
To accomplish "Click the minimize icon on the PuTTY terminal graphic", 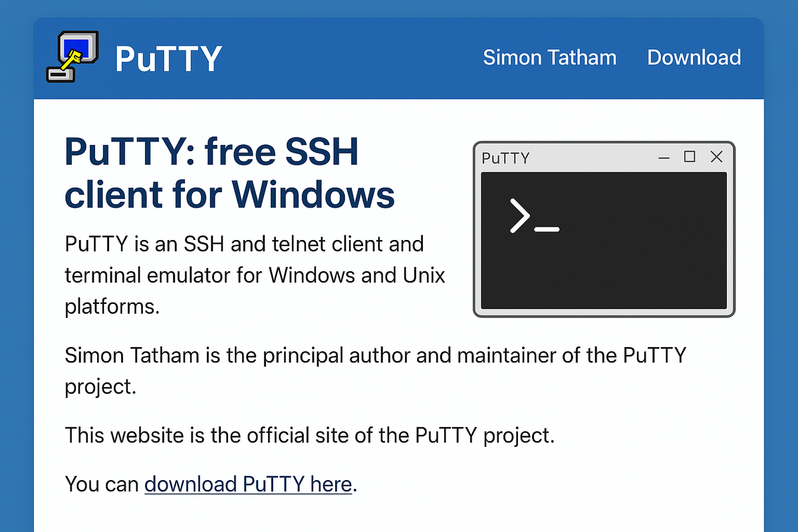I will click(663, 158).
